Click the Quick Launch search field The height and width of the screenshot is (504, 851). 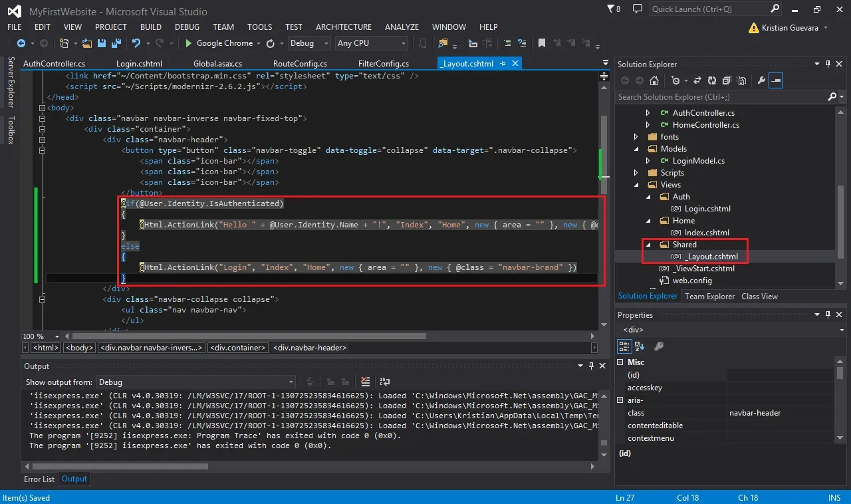click(x=709, y=9)
